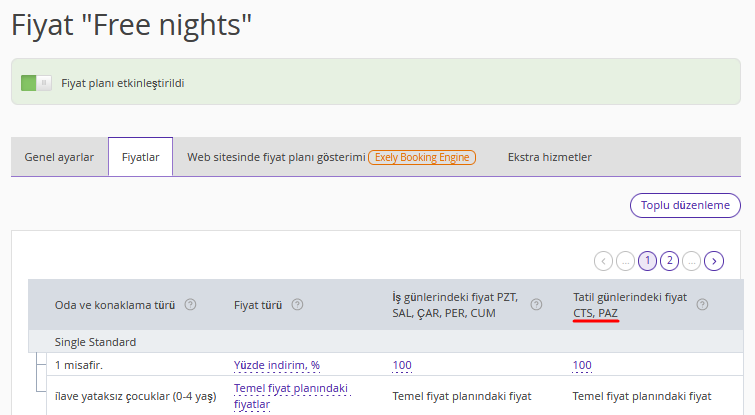Open Yüzde indirim, % price type selector

click(x=277, y=365)
